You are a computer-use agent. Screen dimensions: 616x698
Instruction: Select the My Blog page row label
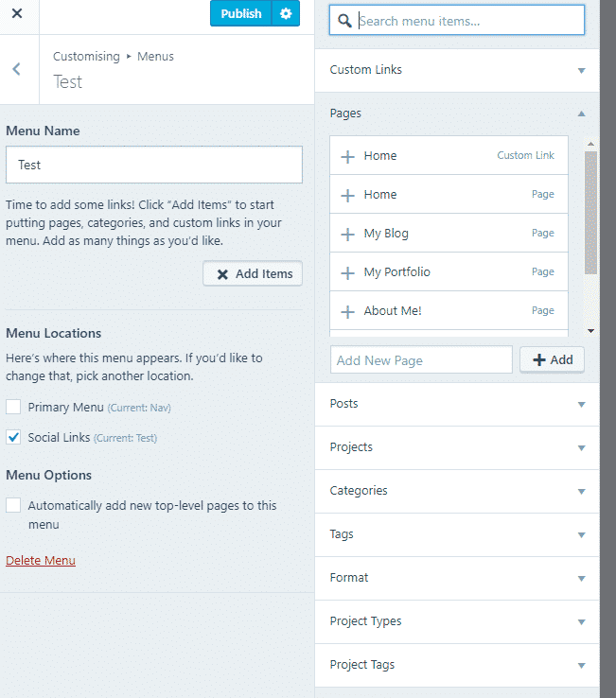[386, 234]
